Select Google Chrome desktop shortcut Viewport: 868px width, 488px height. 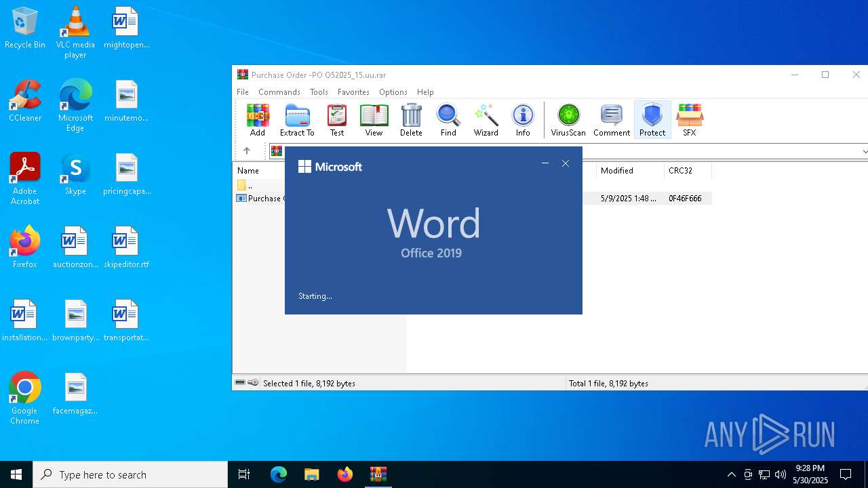point(25,399)
